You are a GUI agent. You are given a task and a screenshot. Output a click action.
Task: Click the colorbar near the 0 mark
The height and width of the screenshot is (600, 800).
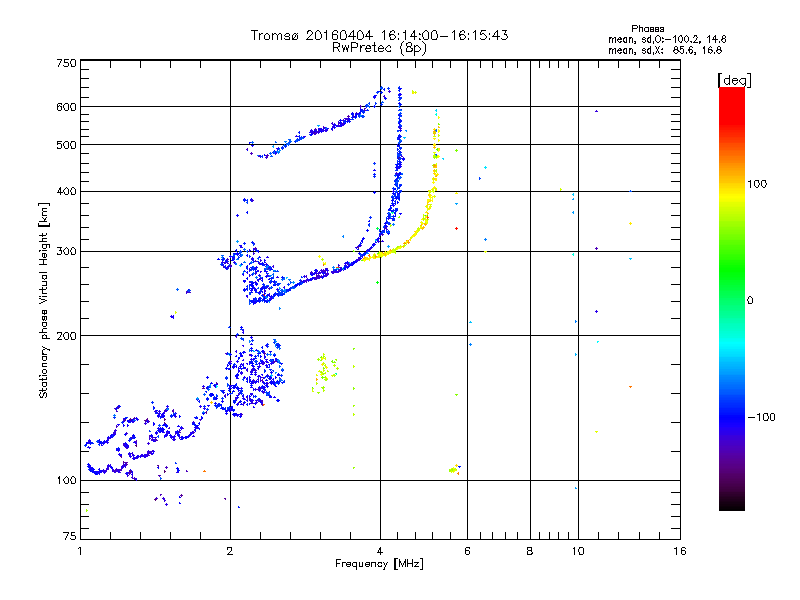tap(732, 301)
